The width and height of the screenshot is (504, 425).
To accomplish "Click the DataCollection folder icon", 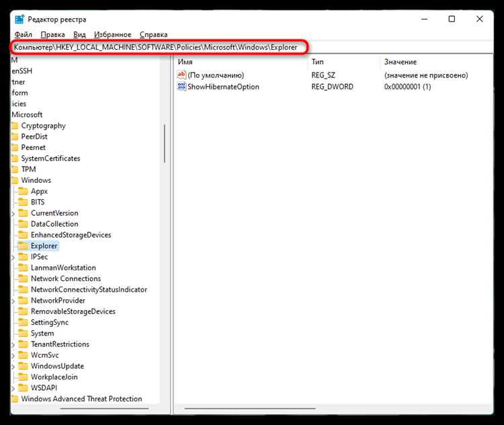I will pos(23,224).
